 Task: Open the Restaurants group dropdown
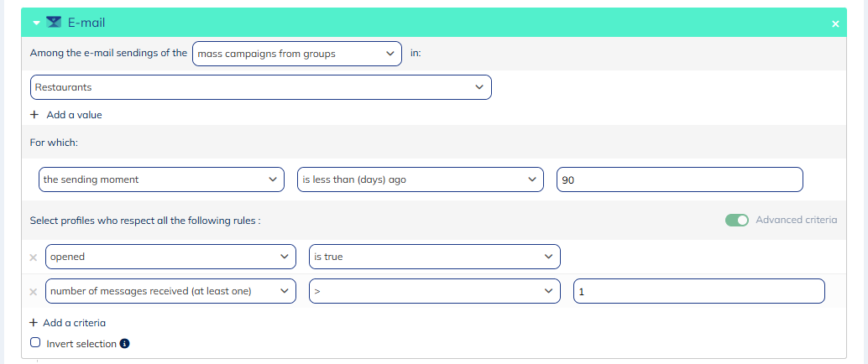[260, 87]
